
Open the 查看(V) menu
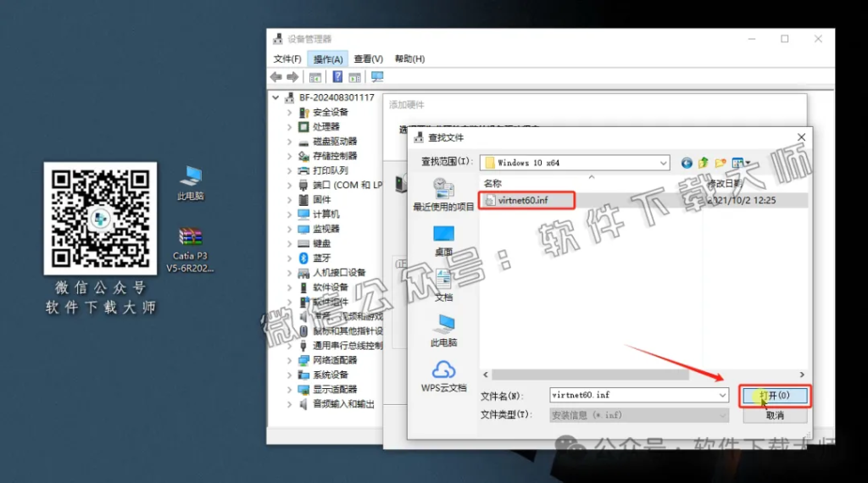pos(368,58)
